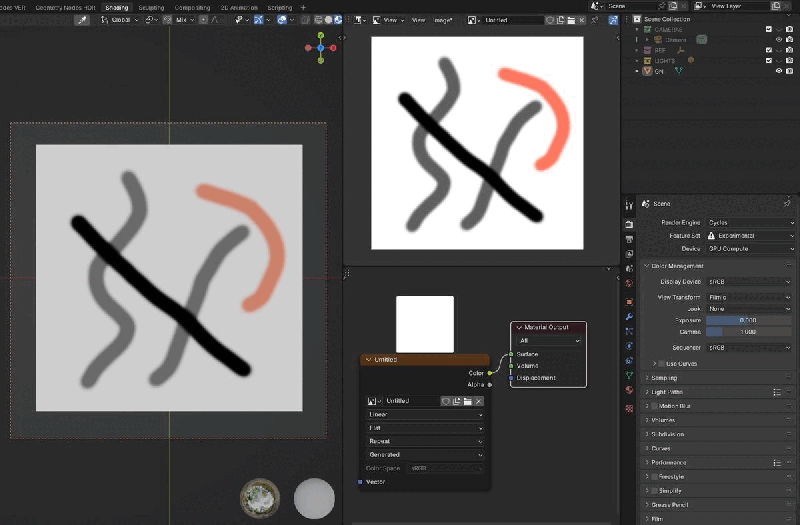Toggle exclude checkbox for LIGHTS collection

768,60
